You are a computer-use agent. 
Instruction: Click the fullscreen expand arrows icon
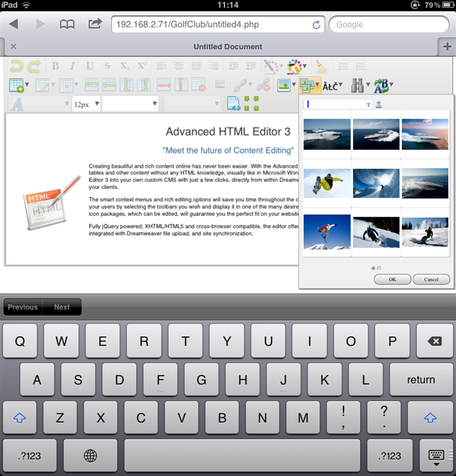click(x=252, y=103)
